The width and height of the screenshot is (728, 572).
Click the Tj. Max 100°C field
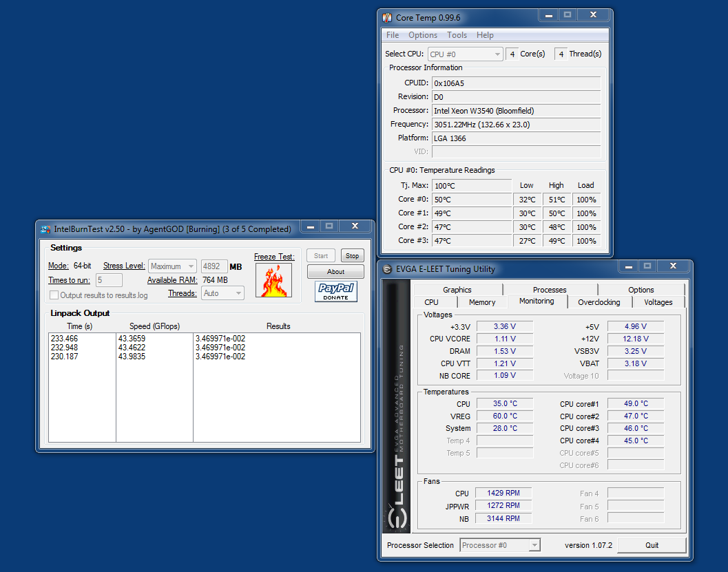click(x=472, y=186)
